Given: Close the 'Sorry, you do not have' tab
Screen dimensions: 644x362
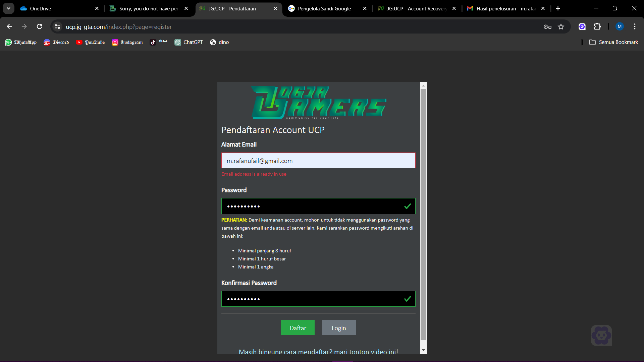Looking at the screenshot, I should coord(186,9).
